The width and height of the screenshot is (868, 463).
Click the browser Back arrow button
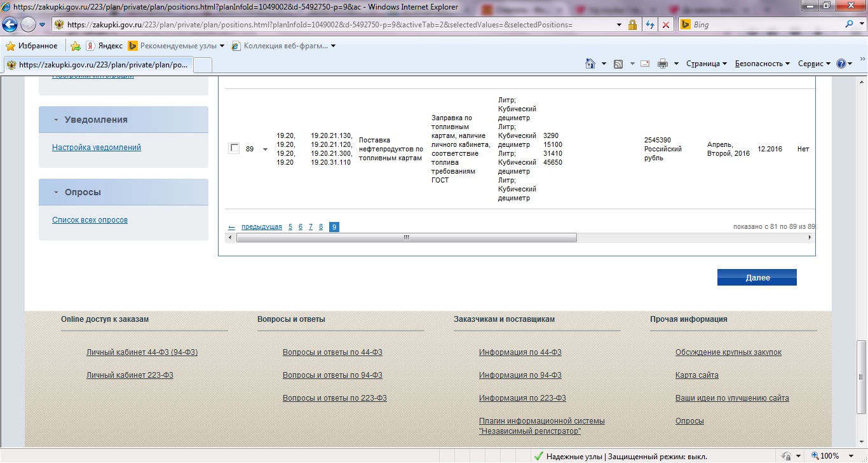click(x=10, y=25)
